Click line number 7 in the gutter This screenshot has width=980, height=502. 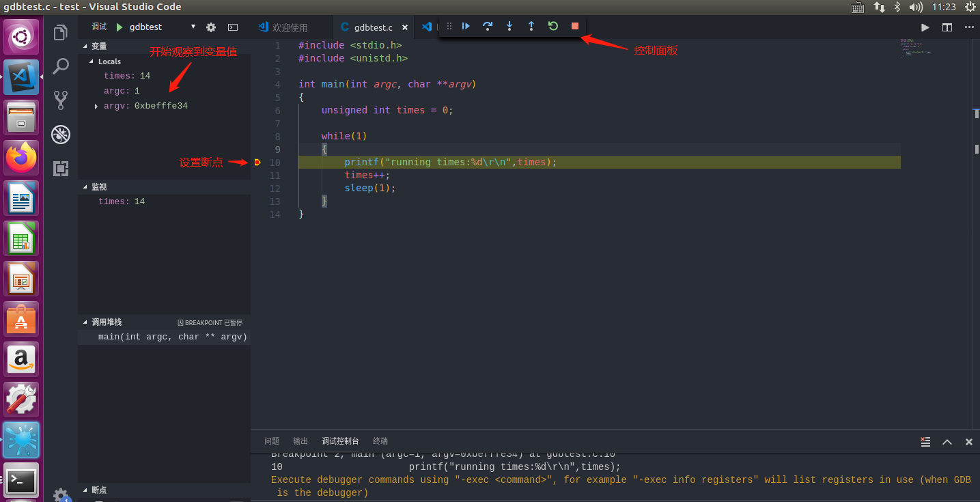[x=277, y=124]
